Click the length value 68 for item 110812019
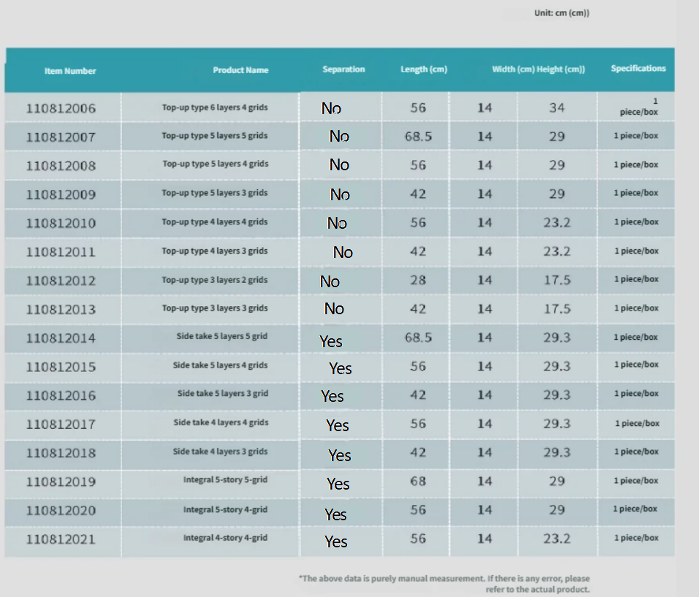This screenshot has width=700, height=597. click(418, 482)
